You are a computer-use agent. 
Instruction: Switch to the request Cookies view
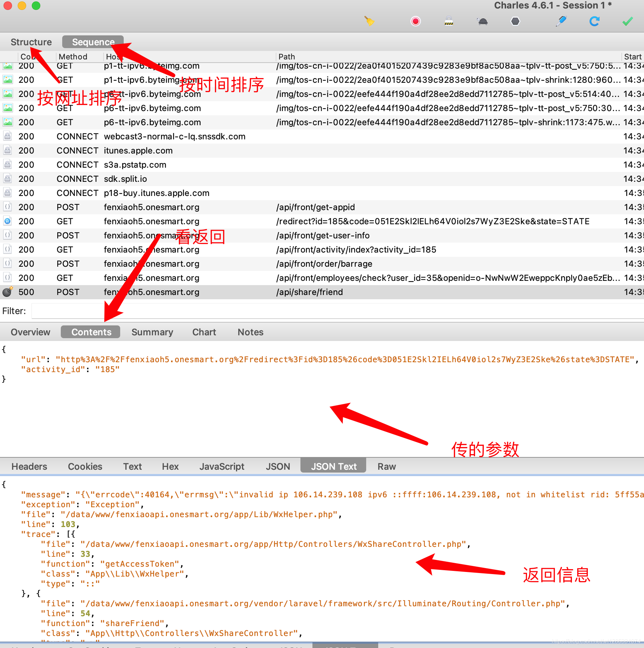(85, 467)
